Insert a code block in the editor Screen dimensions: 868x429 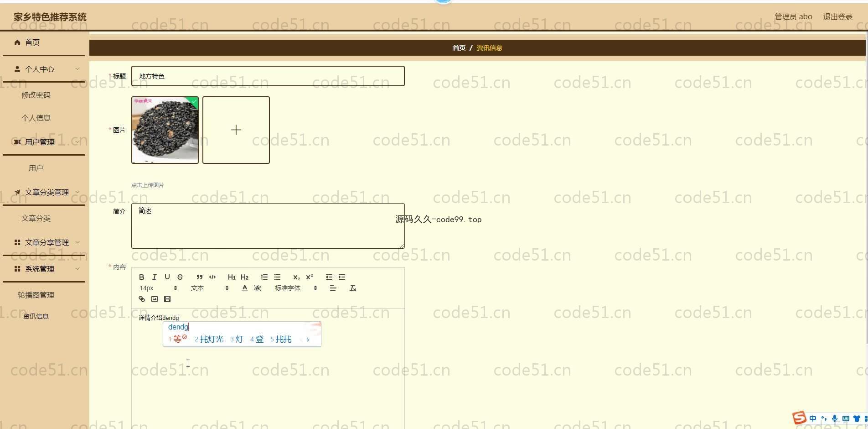click(x=212, y=277)
